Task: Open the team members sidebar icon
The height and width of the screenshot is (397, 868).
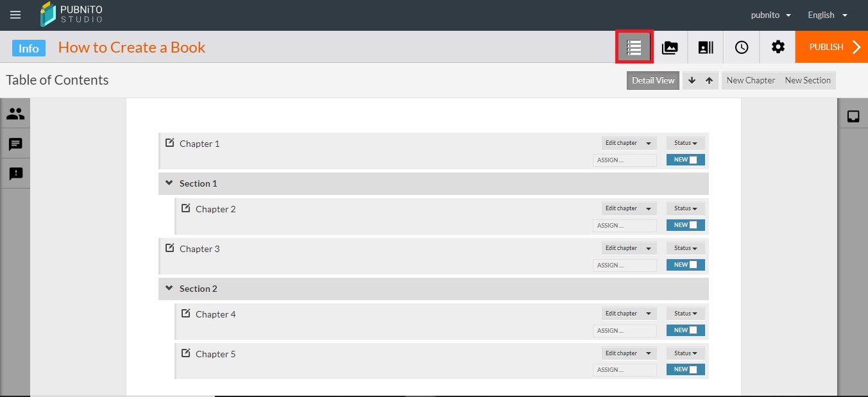Action: coord(15,114)
